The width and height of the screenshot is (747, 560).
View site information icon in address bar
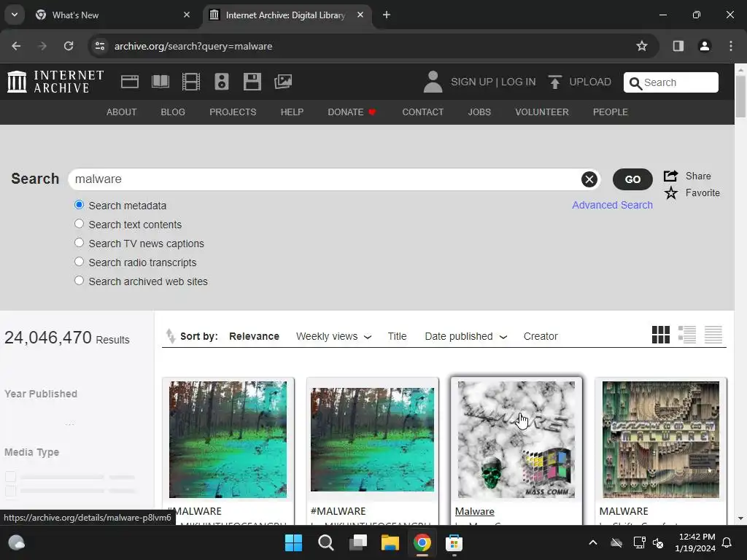[100, 46]
